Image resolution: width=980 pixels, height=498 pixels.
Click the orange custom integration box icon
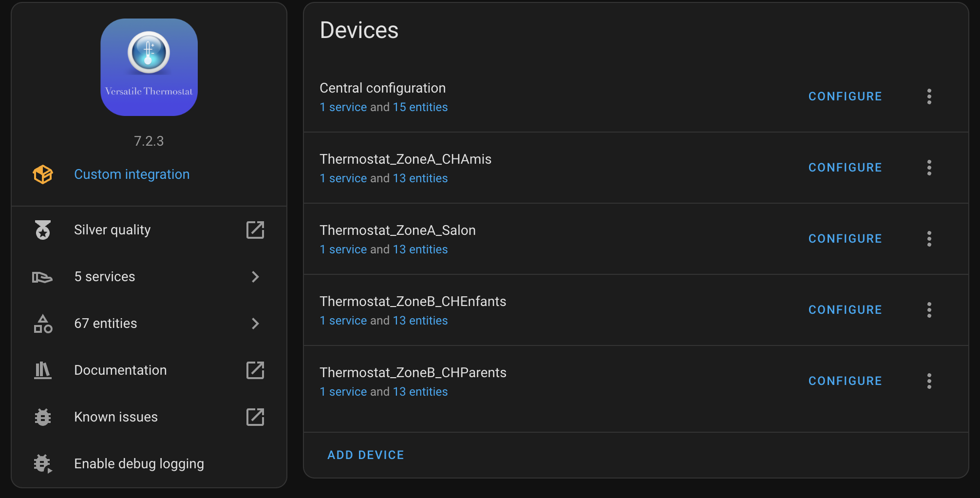click(43, 174)
